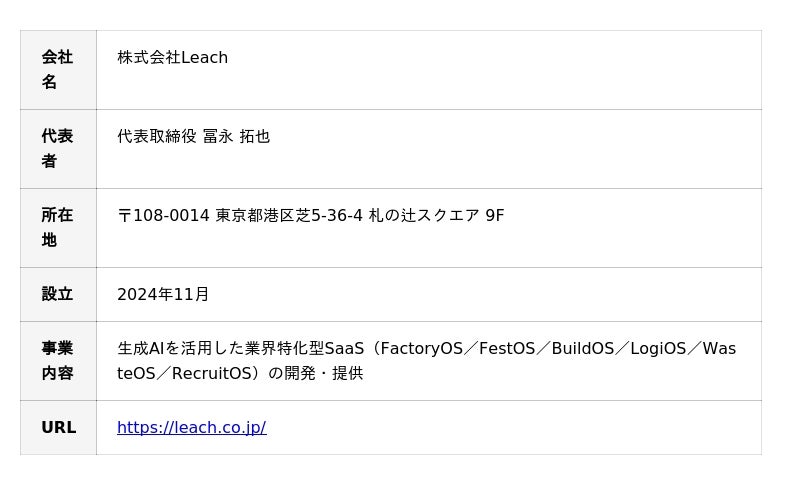
Task: Click the LogiOS word in description
Action: [658, 349]
